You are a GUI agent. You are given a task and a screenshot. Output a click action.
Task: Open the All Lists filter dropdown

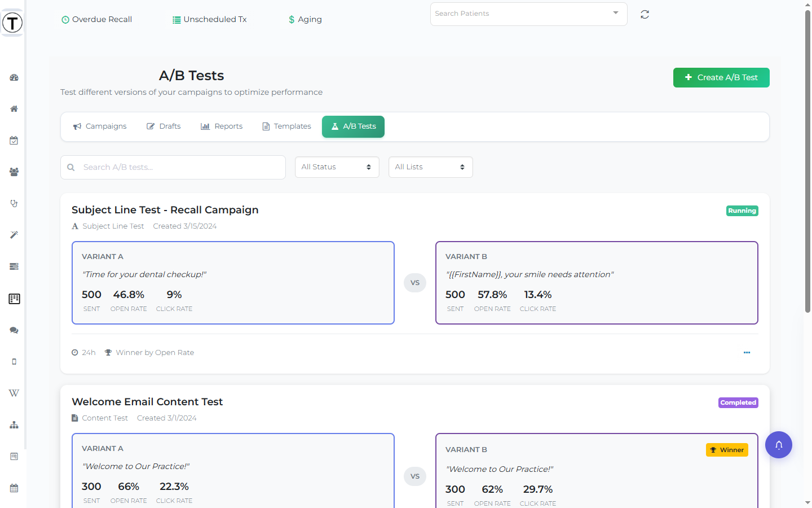431,167
